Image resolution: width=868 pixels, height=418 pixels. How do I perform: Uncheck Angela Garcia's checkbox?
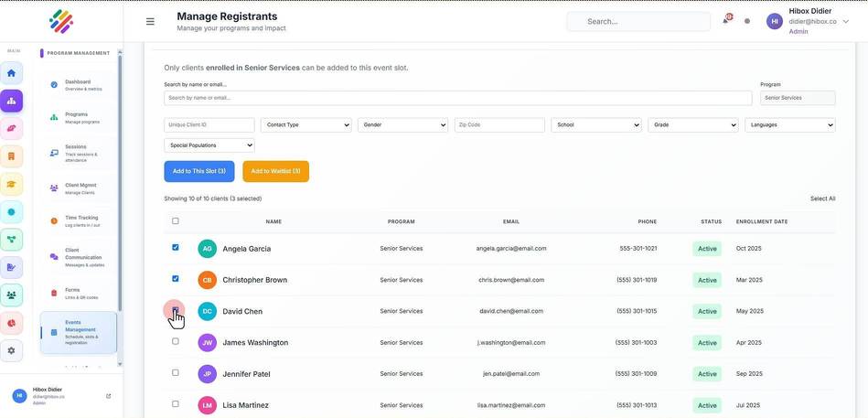point(176,248)
